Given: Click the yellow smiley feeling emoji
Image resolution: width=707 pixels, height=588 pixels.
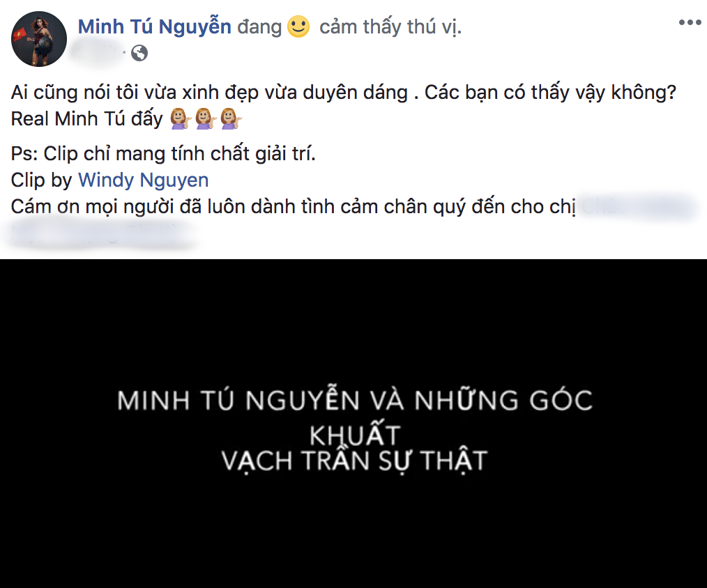Looking at the screenshot, I should coord(298,26).
